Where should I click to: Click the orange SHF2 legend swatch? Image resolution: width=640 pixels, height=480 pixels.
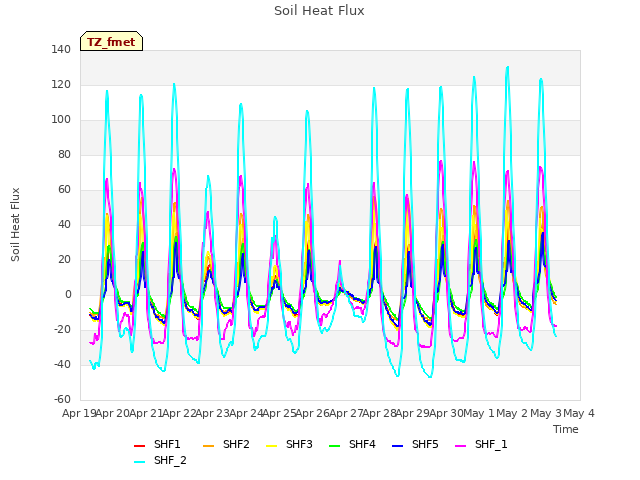(x=209, y=445)
